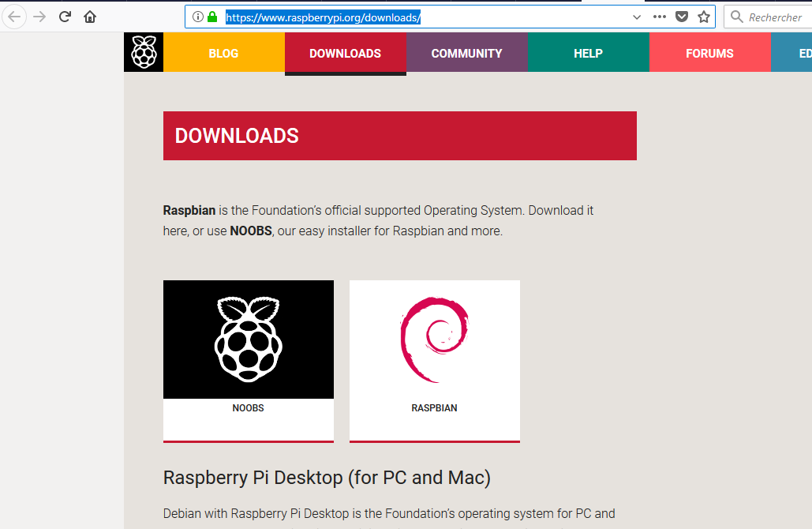Image resolution: width=812 pixels, height=529 pixels.
Task: Click the bold NOOBS word in intro
Action: click(x=251, y=231)
